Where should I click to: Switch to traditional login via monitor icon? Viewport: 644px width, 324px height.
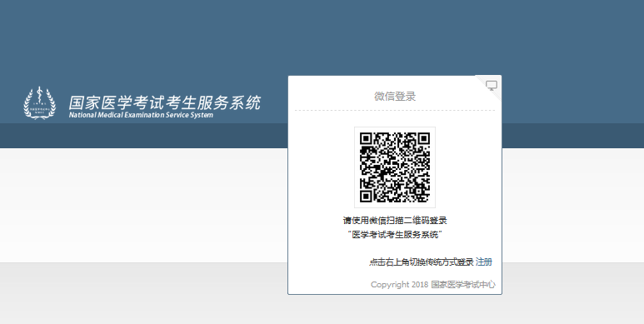pyautogui.click(x=492, y=86)
